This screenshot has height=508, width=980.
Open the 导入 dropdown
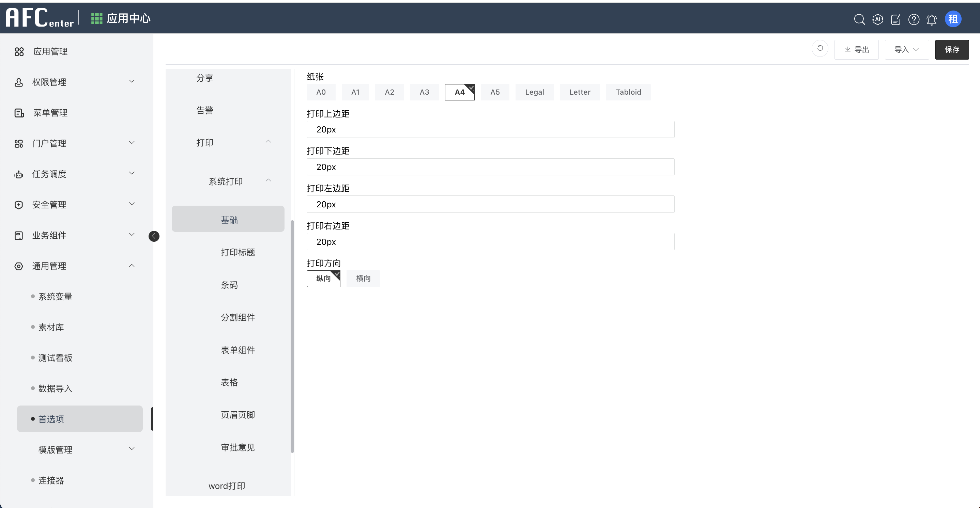(906, 49)
